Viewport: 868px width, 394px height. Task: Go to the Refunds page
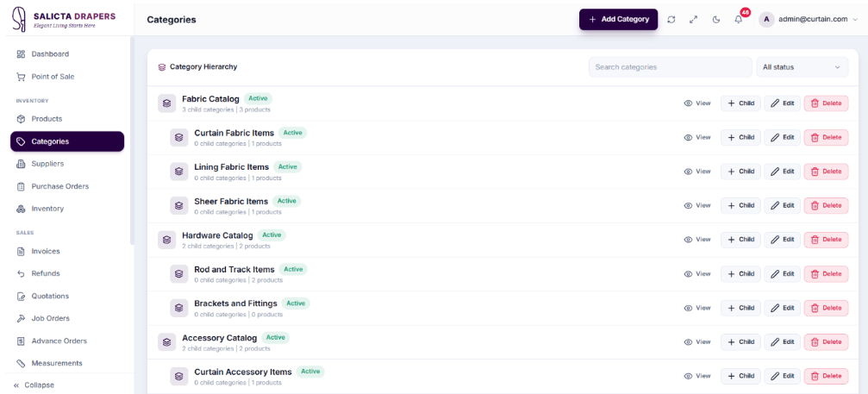(x=67, y=273)
